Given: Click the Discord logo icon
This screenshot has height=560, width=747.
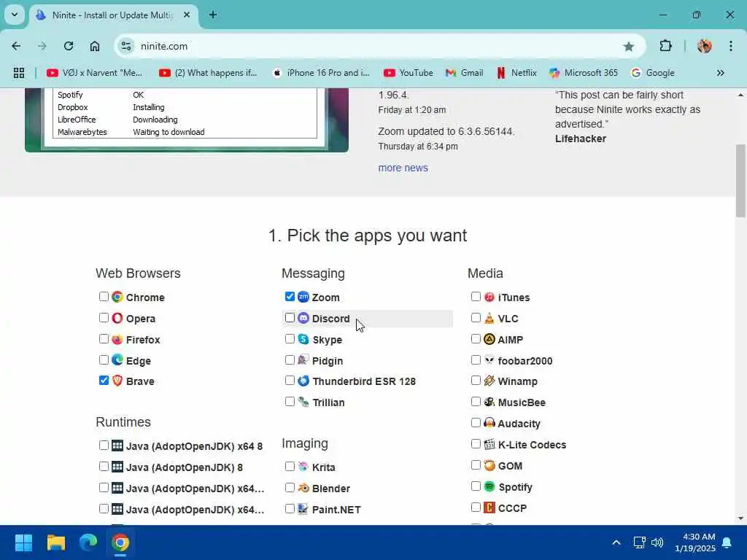Looking at the screenshot, I should (303, 318).
